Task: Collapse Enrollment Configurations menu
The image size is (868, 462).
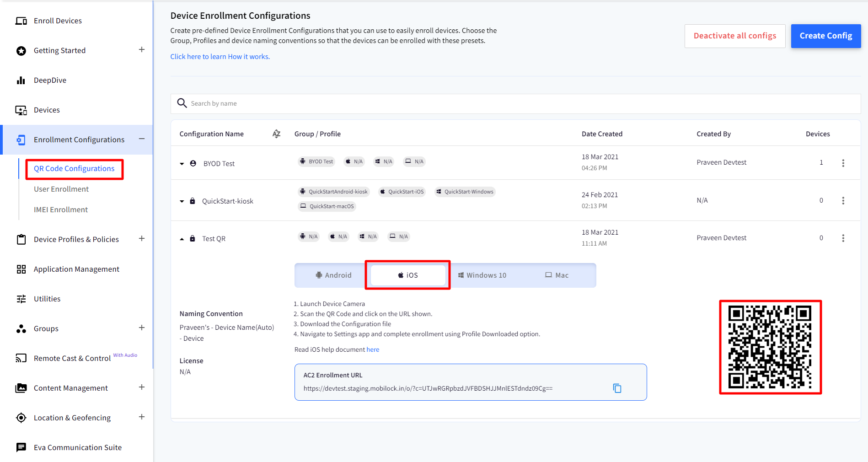Action: (142, 139)
